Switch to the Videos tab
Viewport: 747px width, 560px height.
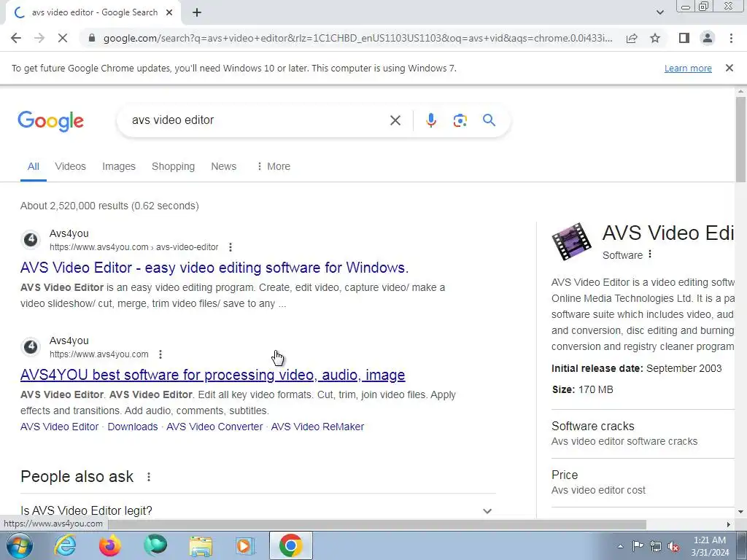coord(71,166)
